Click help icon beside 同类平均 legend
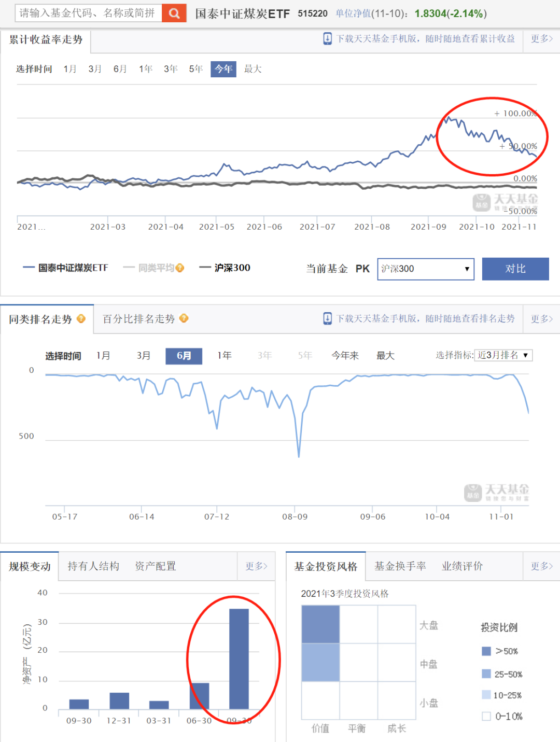Viewport: 560px width, 742px height. coord(180,268)
